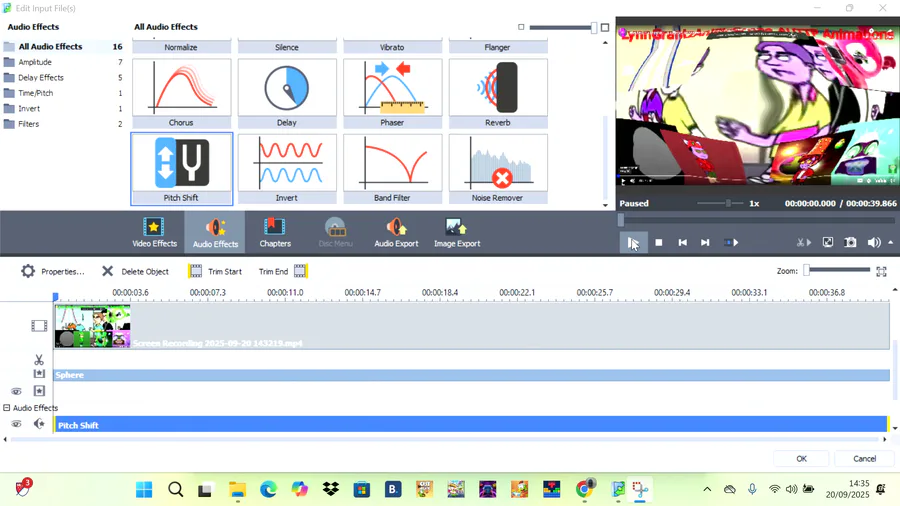Click the scissors cut track icon

tap(39, 360)
